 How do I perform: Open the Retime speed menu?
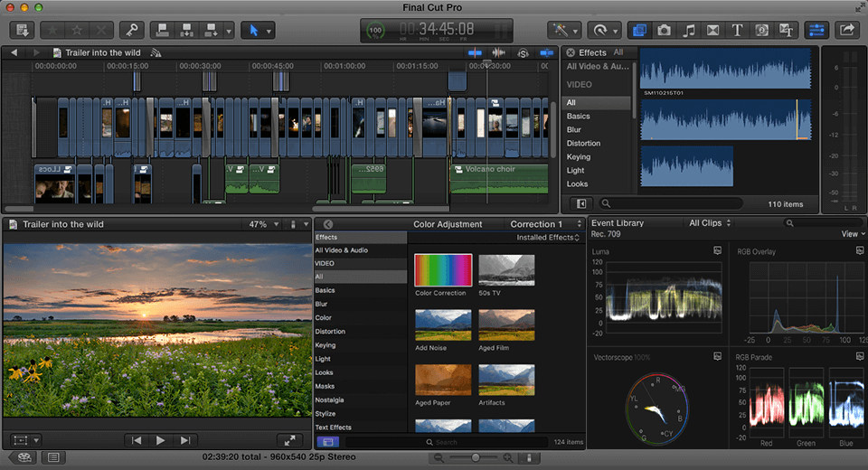[604, 30]
